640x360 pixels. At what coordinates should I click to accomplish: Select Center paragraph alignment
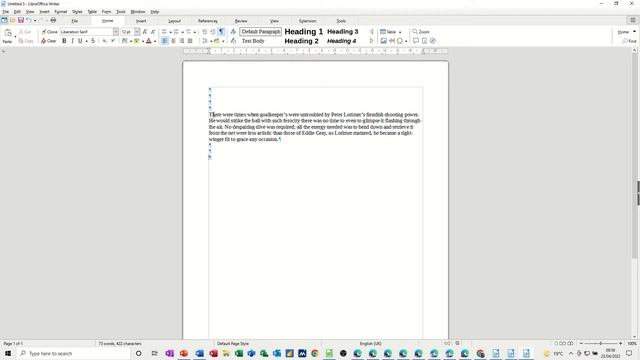pyautogui.click(x=173, y=41)
